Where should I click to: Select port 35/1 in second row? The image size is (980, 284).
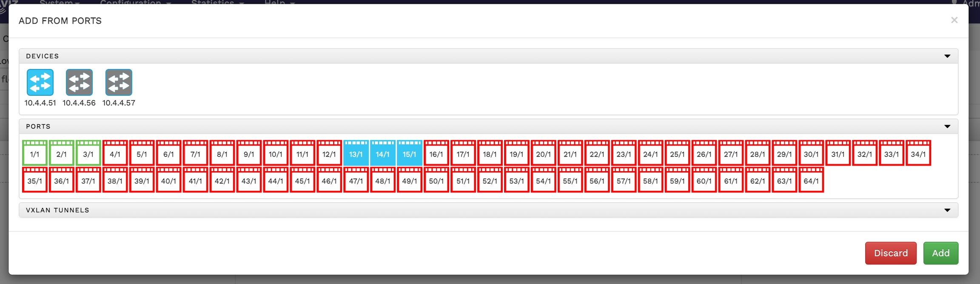pos(35,180)
